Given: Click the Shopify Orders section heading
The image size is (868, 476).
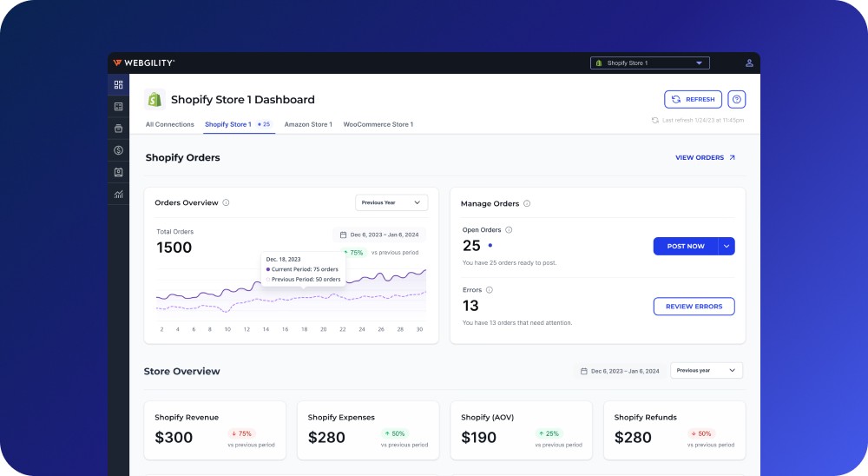Looking at the screenshot, I should coord(182,158).
